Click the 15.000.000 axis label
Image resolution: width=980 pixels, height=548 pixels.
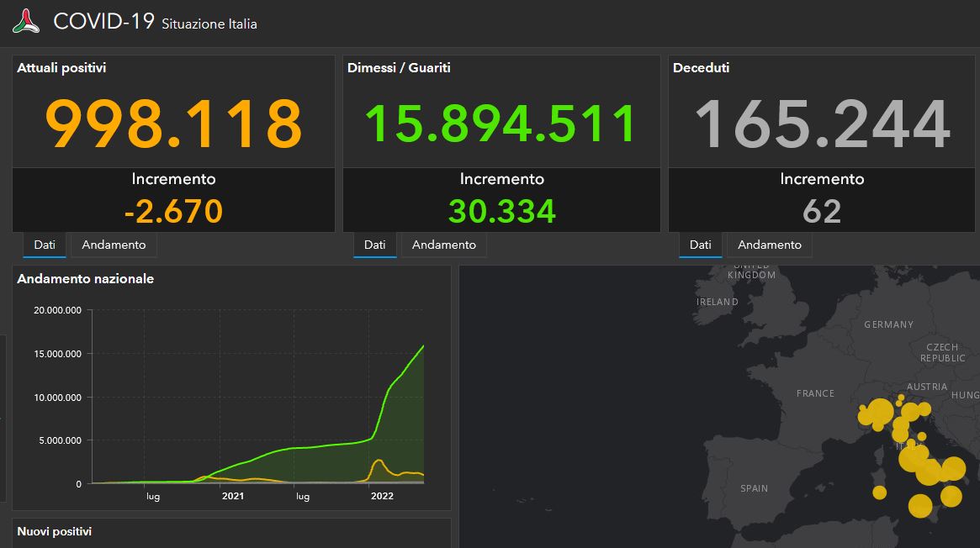click(57, 354)
